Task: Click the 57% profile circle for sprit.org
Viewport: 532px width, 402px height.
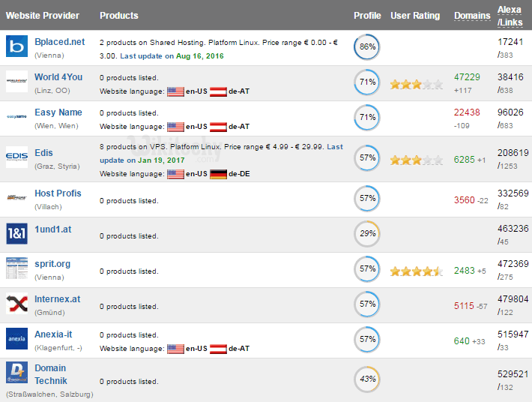Action: [x=367, y=269]
